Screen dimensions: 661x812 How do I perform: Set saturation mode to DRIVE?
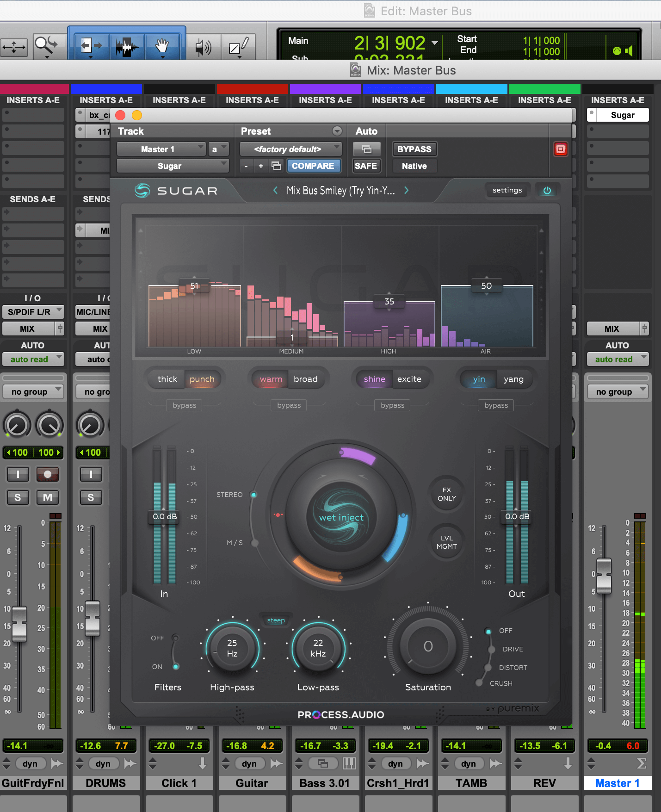492,649
